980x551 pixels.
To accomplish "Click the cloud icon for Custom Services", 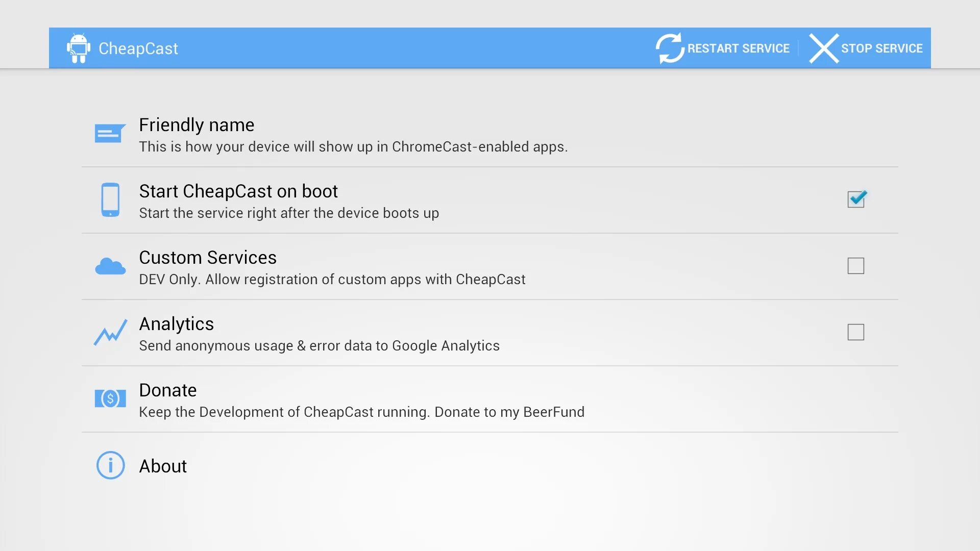I will tap(110, 266).
